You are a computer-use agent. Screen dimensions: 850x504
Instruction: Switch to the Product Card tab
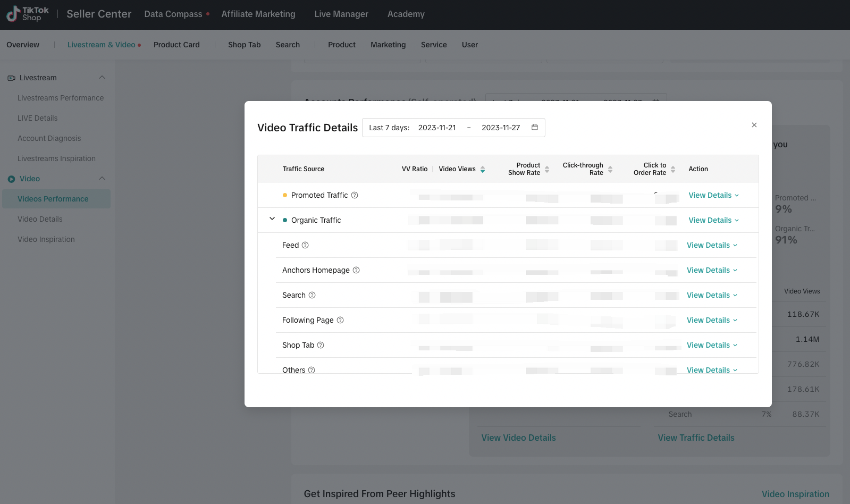click(176, 45)
